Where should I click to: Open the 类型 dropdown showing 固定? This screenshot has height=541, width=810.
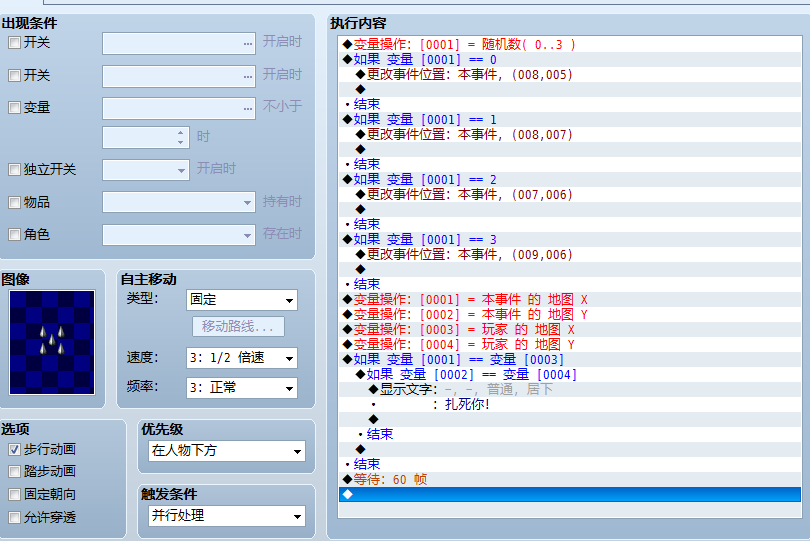241,300
